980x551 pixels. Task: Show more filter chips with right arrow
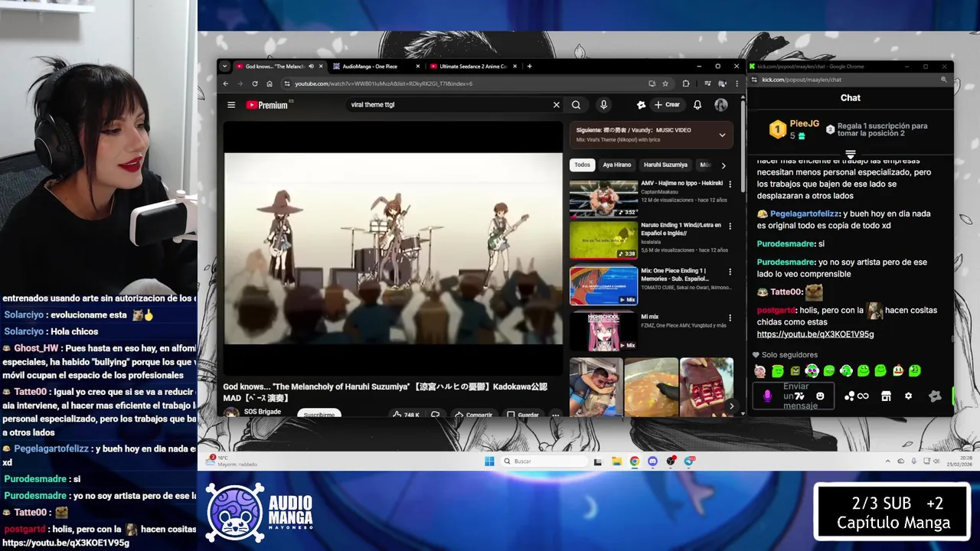[724, 165]
